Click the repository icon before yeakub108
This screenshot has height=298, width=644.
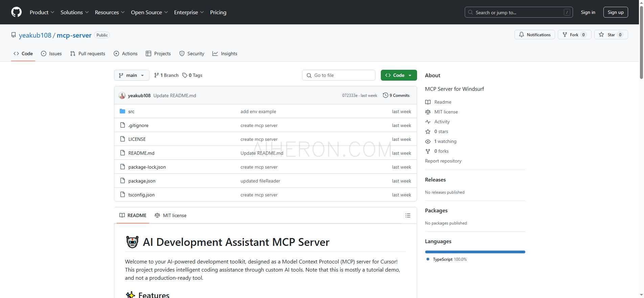(x=14, y=35)
